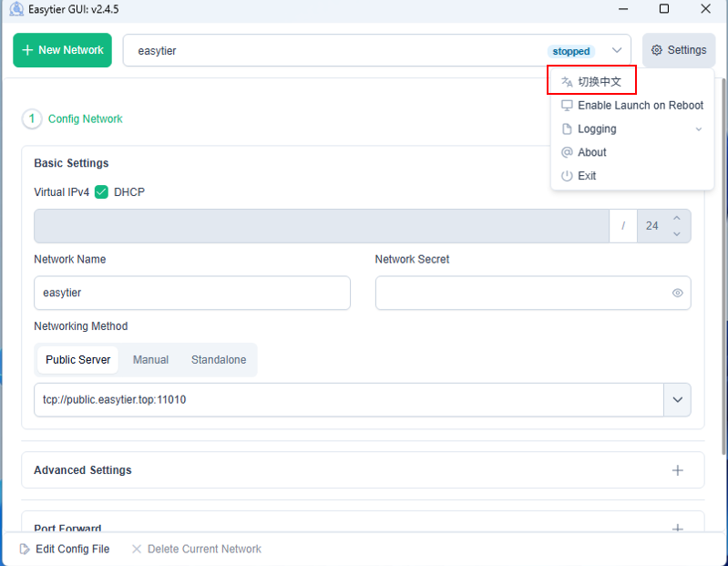Click the plus icon on Advanced Settings

(677, 470)
